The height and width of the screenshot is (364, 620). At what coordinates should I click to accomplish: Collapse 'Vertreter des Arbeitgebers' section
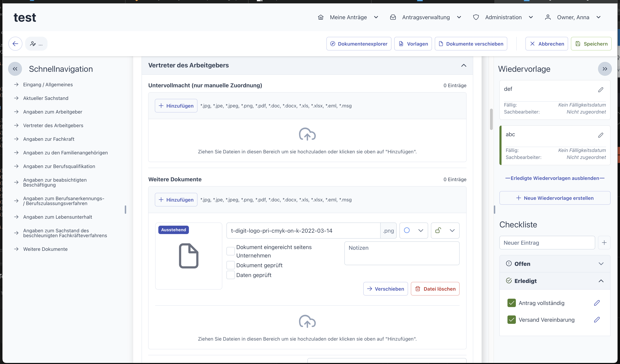pos(464,65)
